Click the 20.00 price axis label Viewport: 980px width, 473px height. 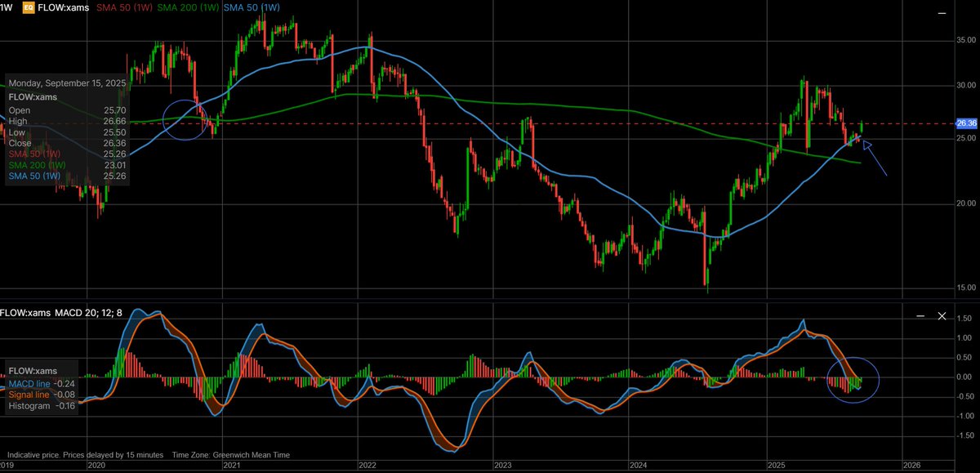(966, 203)
